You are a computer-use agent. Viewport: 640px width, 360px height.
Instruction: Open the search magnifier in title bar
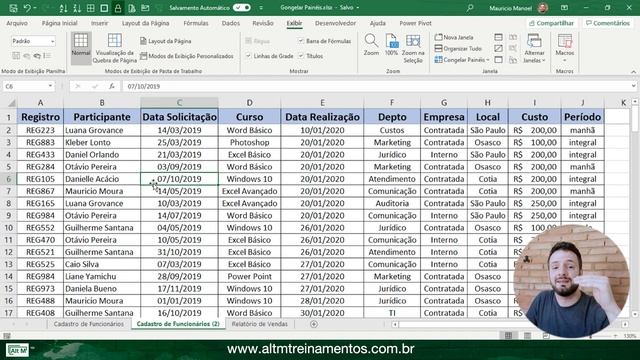point(470,8)
